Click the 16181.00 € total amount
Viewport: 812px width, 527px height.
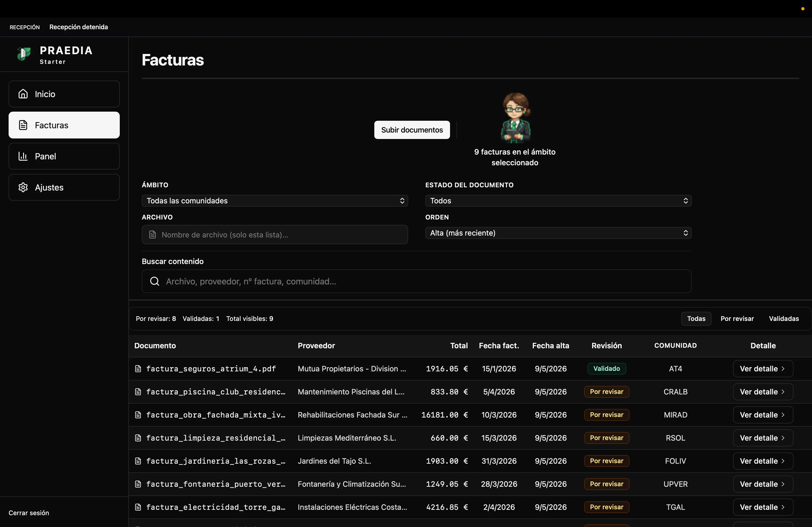(445, 415)
